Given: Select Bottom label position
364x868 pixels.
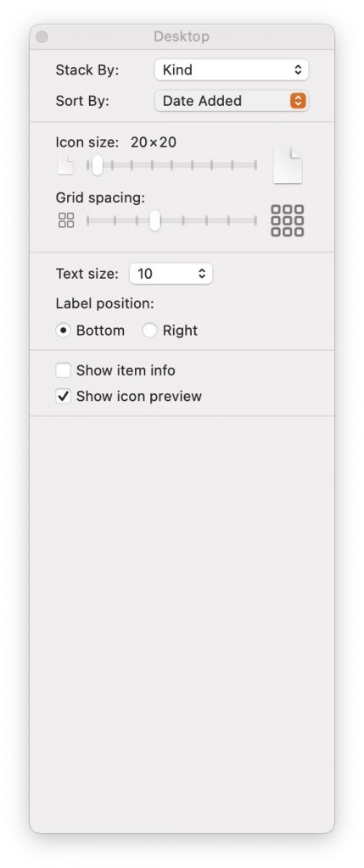Looking at the screenshot, I should [63, 331].
